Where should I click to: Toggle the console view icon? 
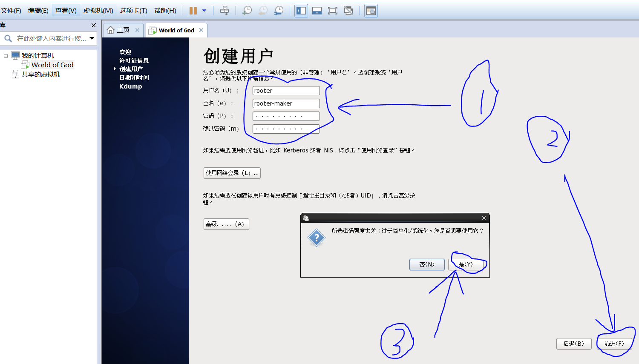[371, 11]
